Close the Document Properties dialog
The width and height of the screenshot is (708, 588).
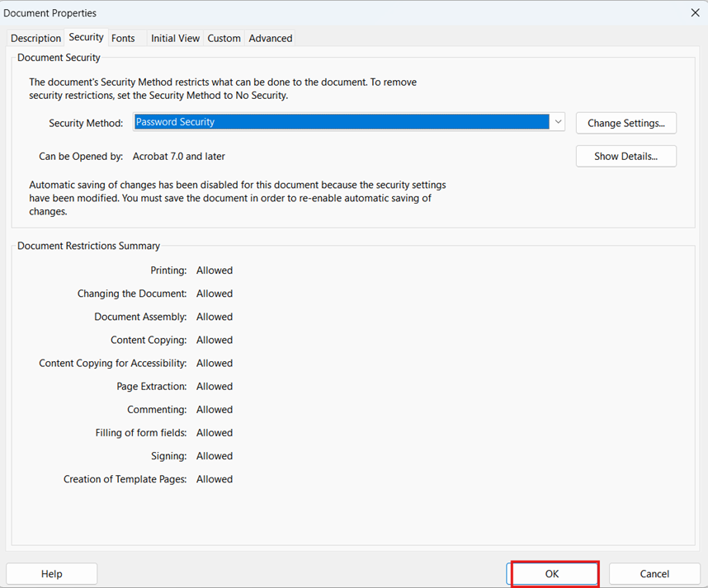[695, 12]
